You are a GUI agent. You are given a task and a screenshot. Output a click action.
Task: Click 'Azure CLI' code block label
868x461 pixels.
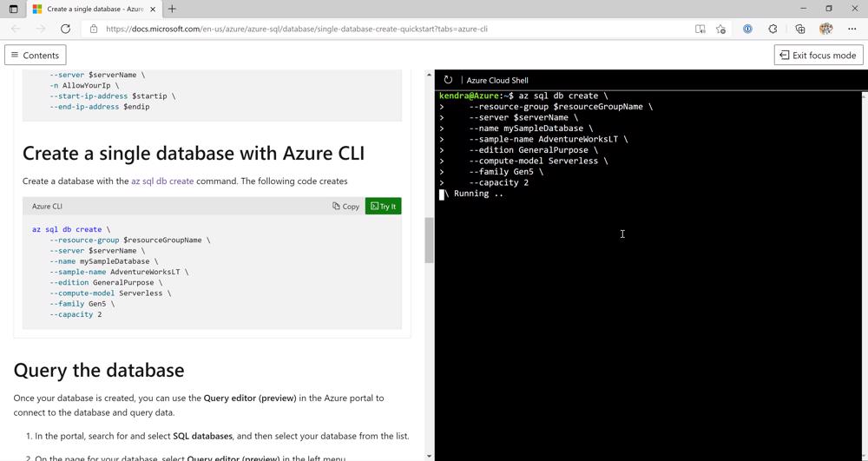click(47, 206)
